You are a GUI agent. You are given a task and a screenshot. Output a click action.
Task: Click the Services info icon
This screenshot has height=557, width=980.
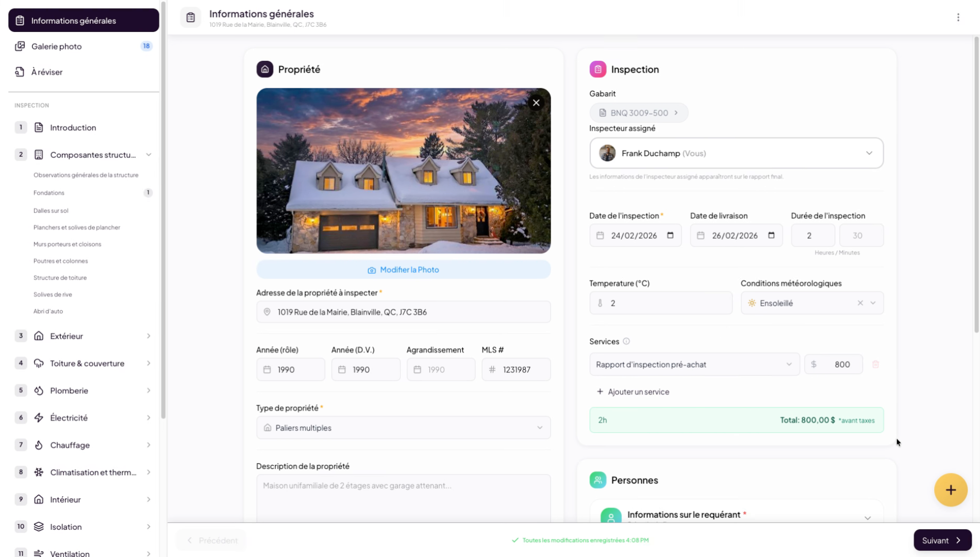point(626,341)
